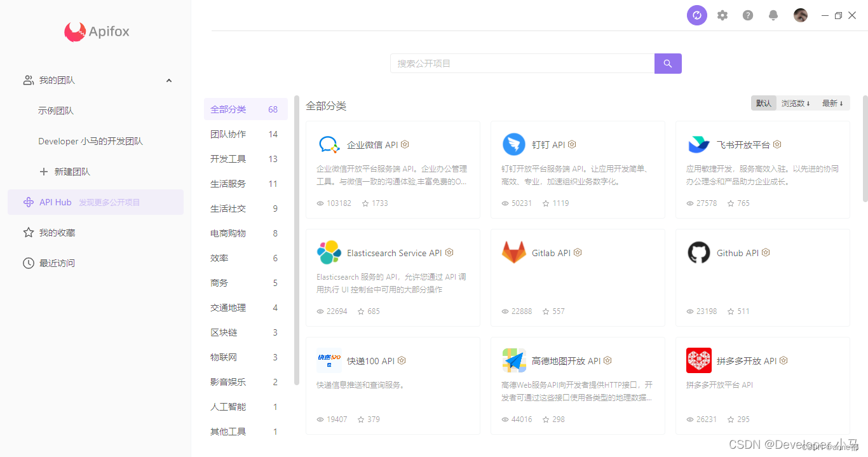Click the category list scrollbar

(x=297, y=240)
